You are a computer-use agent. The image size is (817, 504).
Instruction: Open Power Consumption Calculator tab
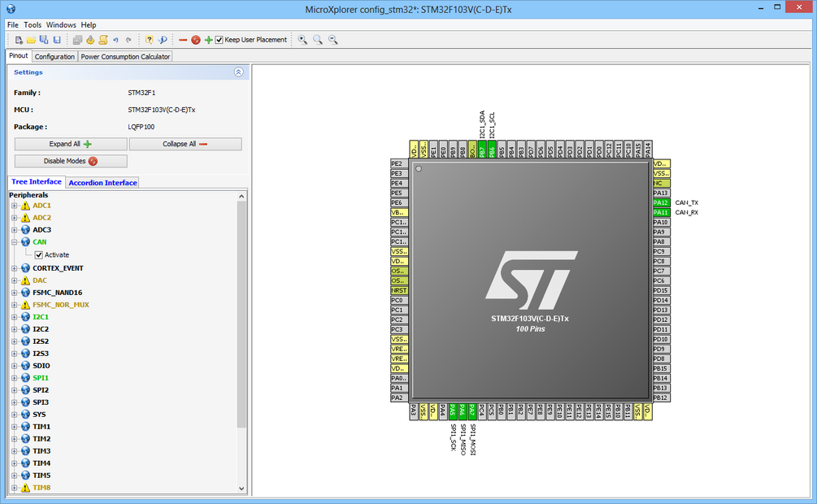125,56
